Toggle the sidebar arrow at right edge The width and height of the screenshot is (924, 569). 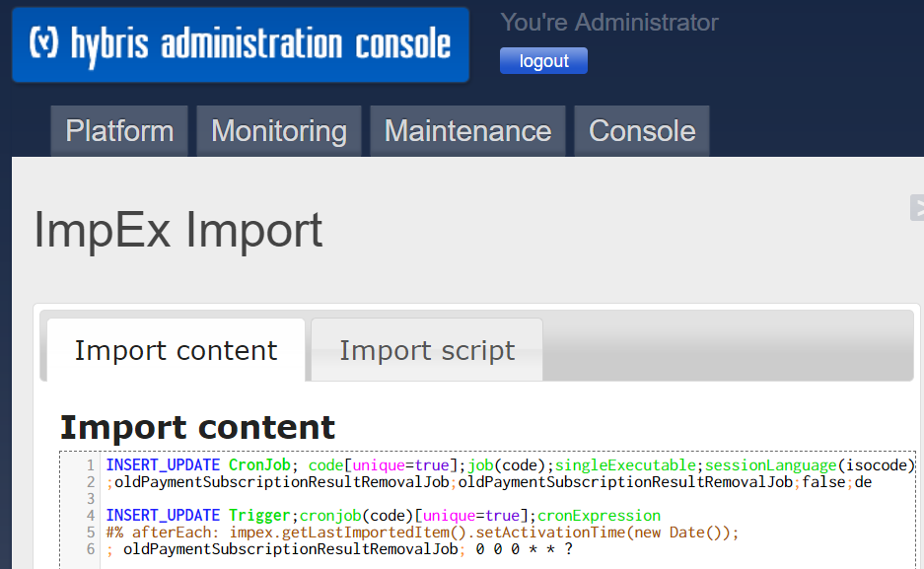[917, 208]
